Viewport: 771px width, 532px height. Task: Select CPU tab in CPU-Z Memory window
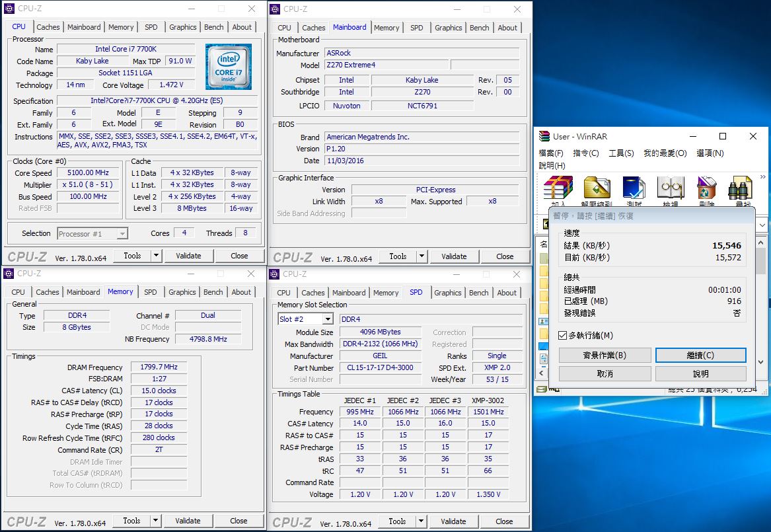coord(18,292)
